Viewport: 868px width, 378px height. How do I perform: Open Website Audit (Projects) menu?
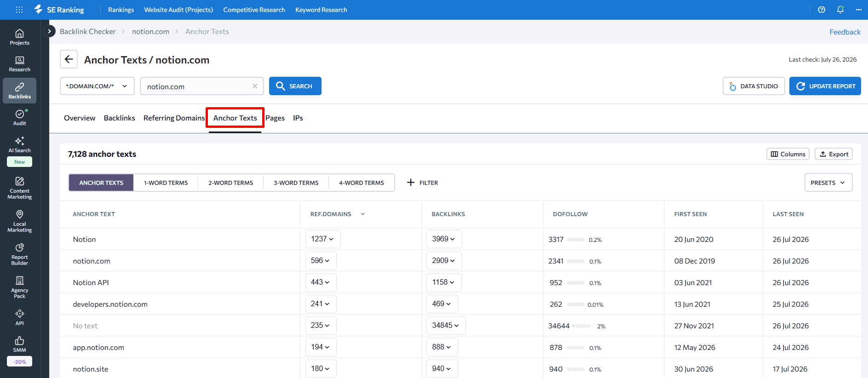coord(178,10)
